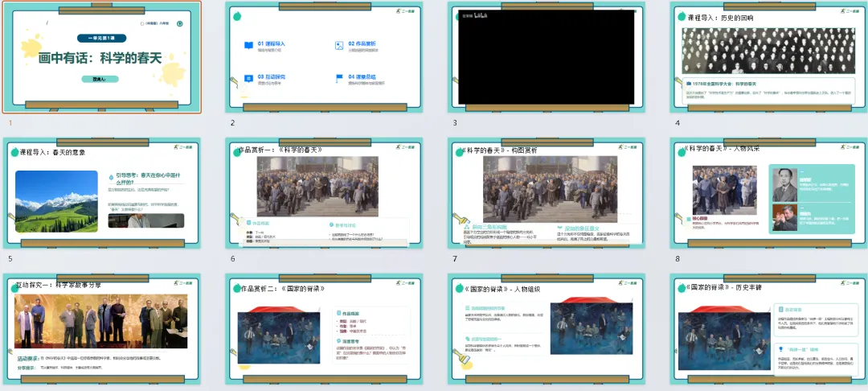Select the contents slide listing 01 课程导入
This screenshot has width=868, height=391.
(x=325, y=57)
